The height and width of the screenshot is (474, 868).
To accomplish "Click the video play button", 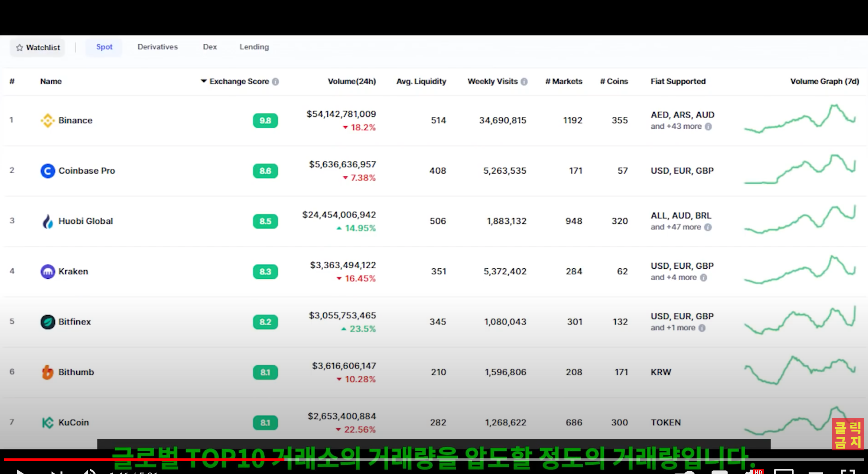I will [x=20, y=472].
